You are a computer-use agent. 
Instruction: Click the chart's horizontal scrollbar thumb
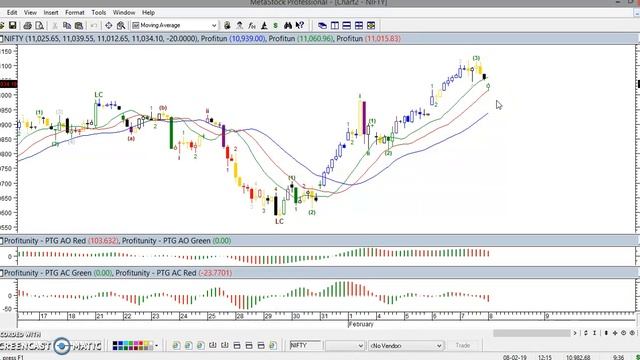pyautogui.click(x=531, y=333)
